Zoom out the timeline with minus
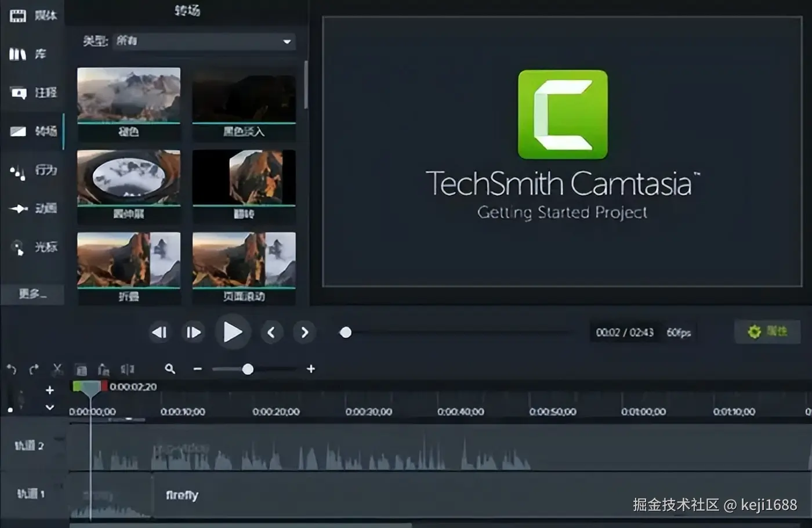This screenshot has height=528, width=812. click(197, 369)
